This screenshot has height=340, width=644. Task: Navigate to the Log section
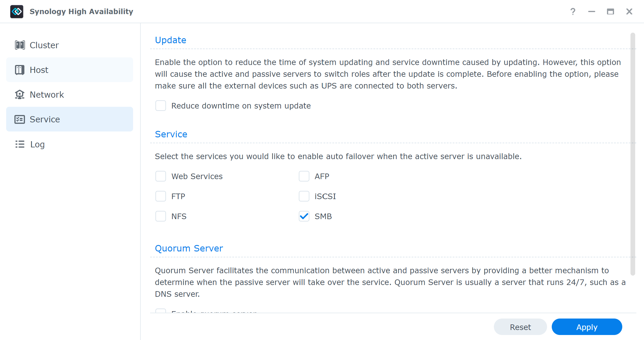pyautogui.click(x=37, y=144)
